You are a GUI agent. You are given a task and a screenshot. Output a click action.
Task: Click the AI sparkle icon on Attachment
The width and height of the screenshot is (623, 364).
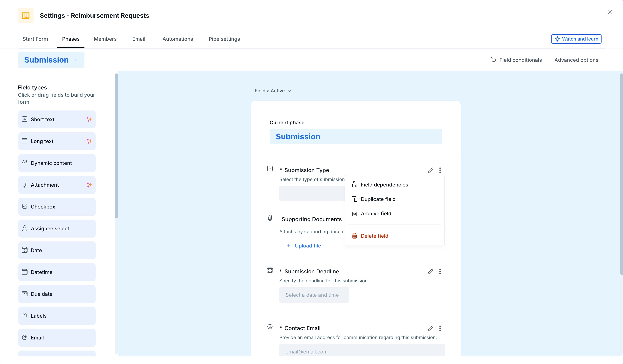(89, 185)
